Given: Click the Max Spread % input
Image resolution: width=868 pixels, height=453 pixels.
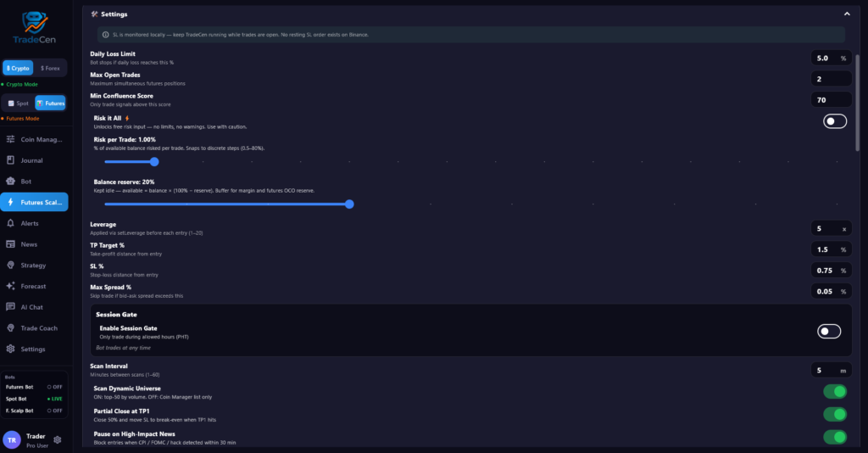Looking at the screenshot, I should point(831,291).
